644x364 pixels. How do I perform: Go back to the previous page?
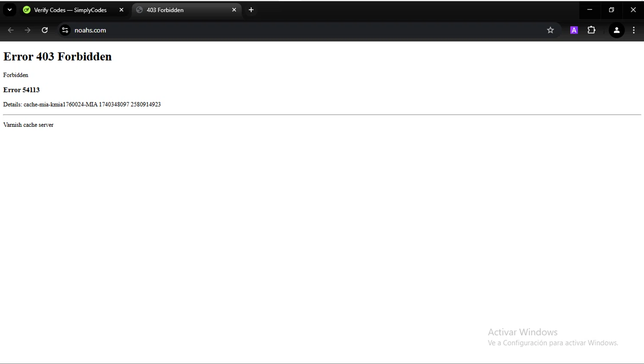tap(11, 30)
